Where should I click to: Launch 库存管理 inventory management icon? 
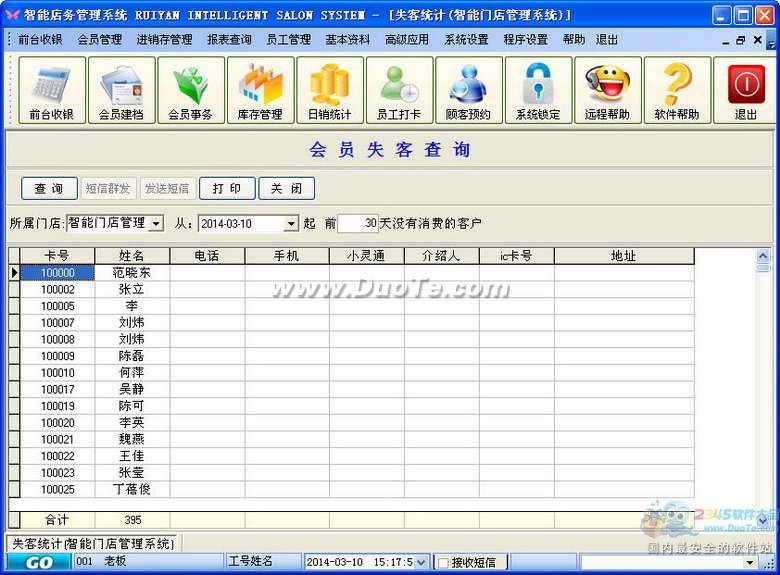coord(260,90)
